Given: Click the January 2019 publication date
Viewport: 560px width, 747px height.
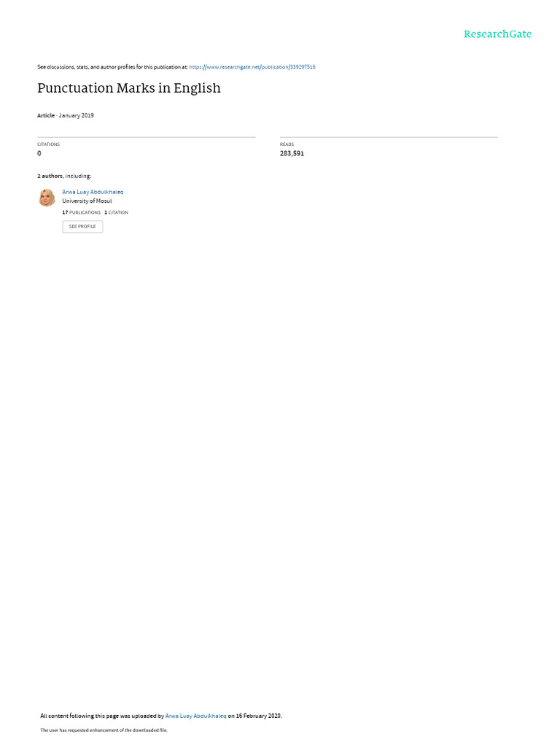Looking at the screenshot, I should click(x=76, y=115).
